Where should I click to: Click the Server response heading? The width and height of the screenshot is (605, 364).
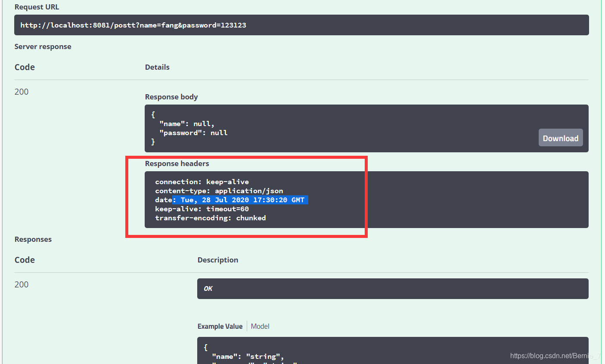[x=43, y=46]
